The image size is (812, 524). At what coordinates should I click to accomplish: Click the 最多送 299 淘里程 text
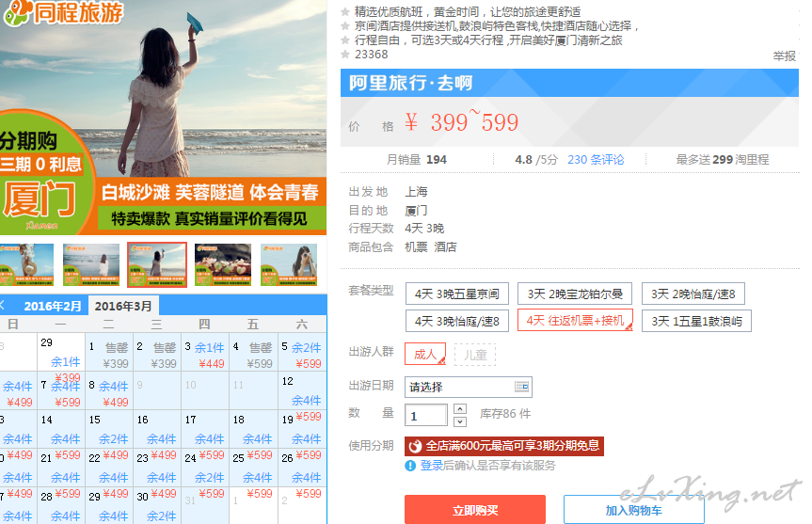pyautogui.click(x=722, y=160)
